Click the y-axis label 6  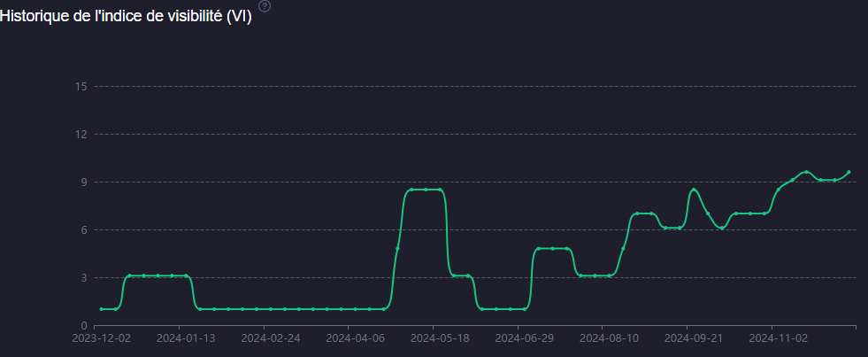83,230
